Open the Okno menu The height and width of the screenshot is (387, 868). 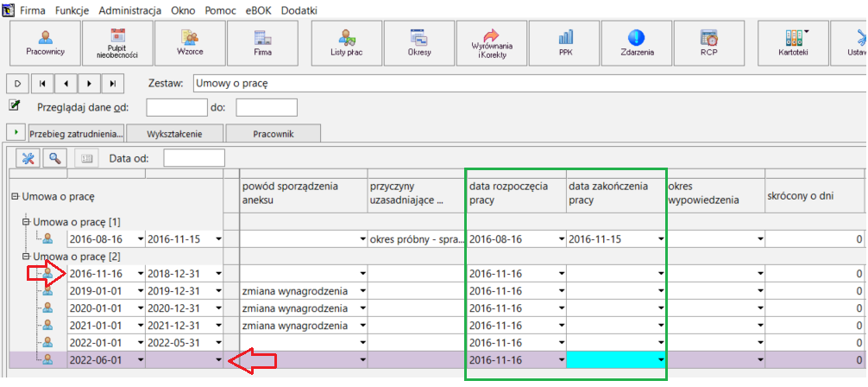[183, 10]
